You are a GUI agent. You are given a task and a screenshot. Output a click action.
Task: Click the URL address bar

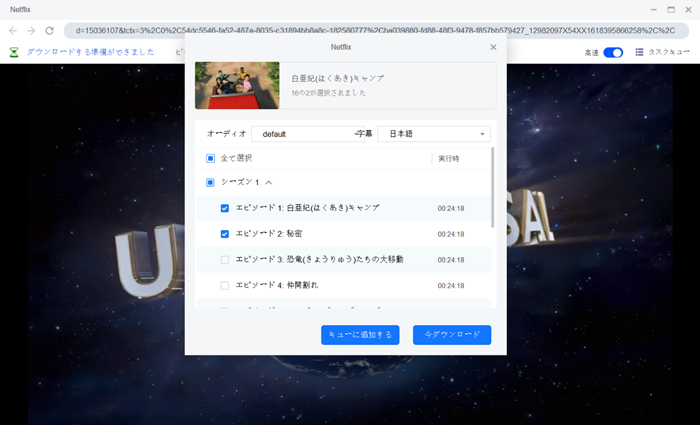pos(376,30)
